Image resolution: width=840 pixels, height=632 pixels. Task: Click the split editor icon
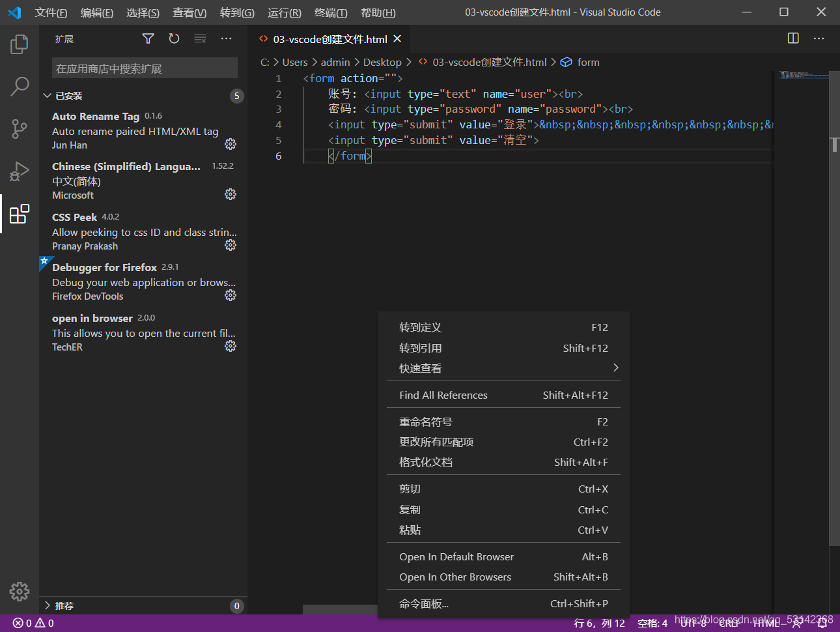point(793,38)
